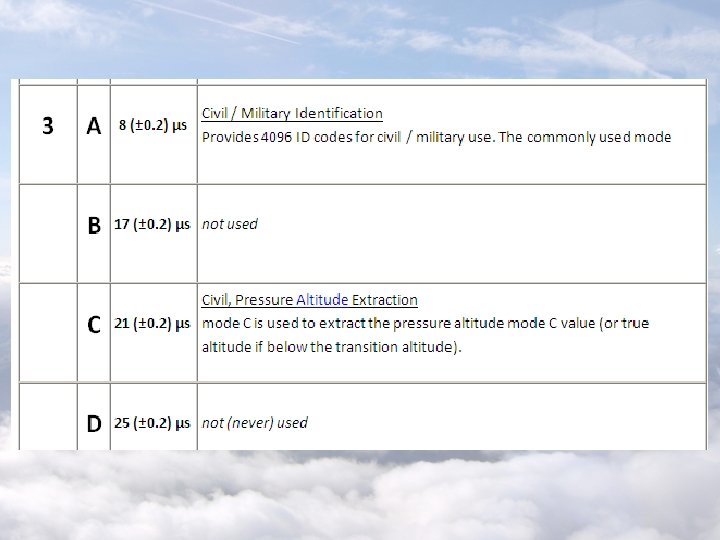Click the 8 (±0.2) µs timing cell
The width and height of the screenshot is (720, 540).
(152, 126)
